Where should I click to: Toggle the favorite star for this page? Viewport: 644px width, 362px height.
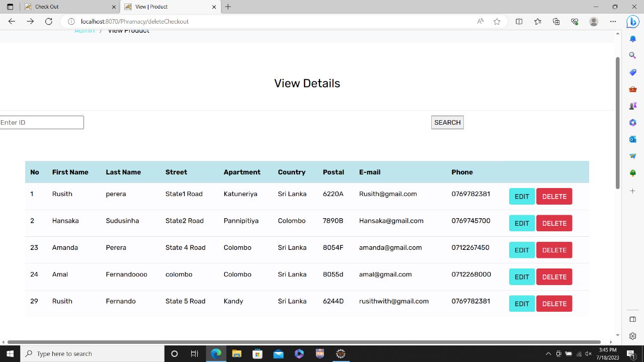click(497, 21)
